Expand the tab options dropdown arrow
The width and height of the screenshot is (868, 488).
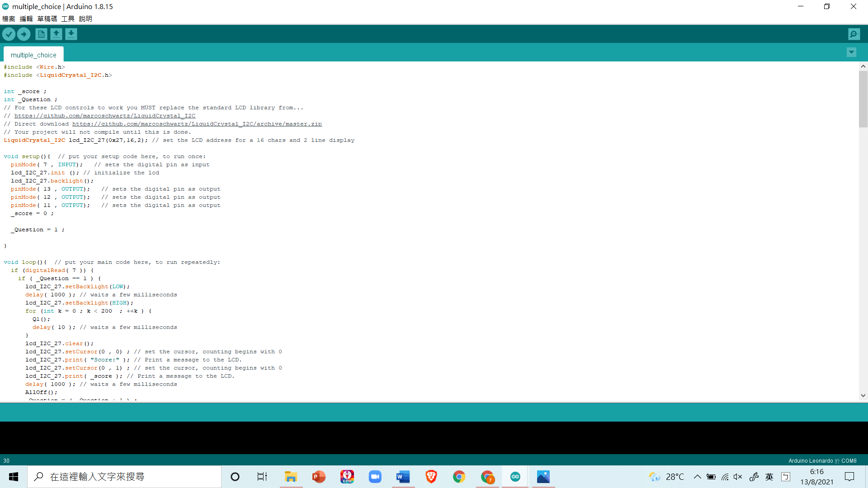coord(851,52)
